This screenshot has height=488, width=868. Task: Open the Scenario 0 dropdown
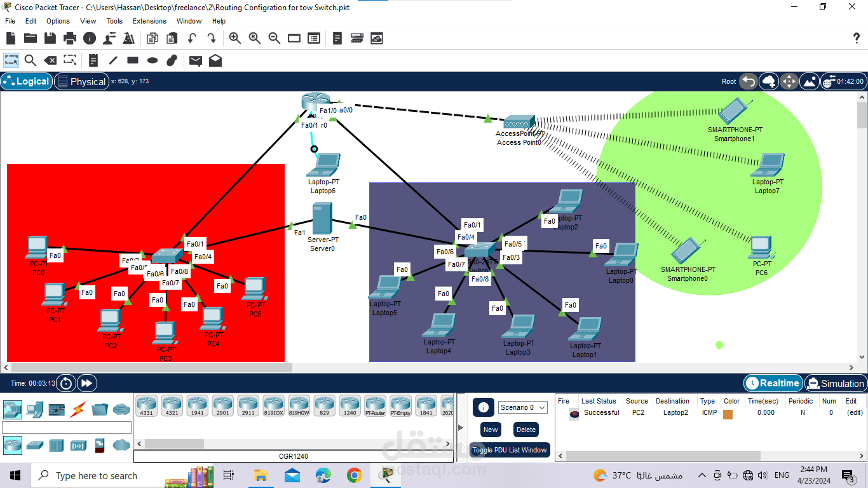click(523, 407)
